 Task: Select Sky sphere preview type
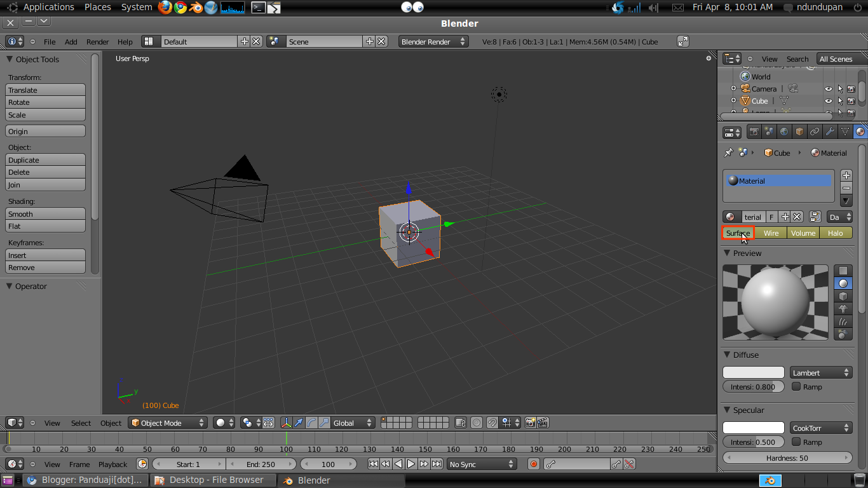point(843,334)
